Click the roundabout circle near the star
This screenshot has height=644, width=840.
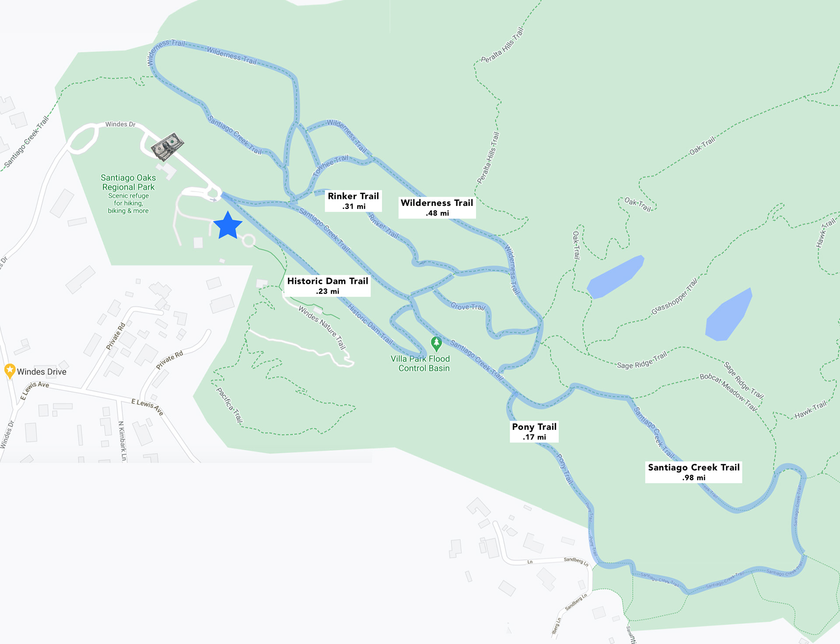pos(248,240)
